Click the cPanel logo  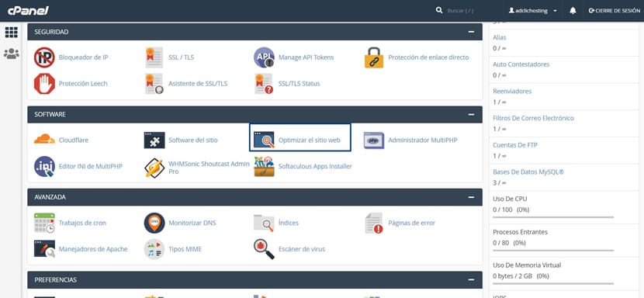click(28, 11)
